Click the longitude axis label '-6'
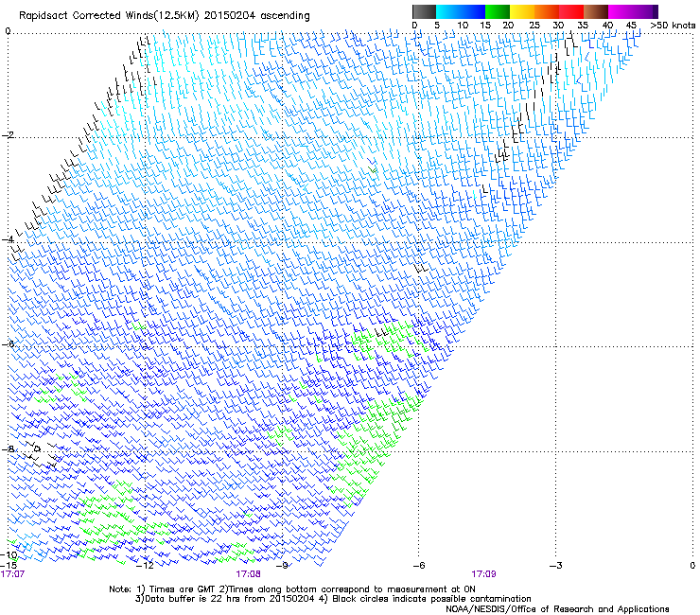The width and height of the screenshot is (700, 615). pyautogui.click(x=419, y=565)
